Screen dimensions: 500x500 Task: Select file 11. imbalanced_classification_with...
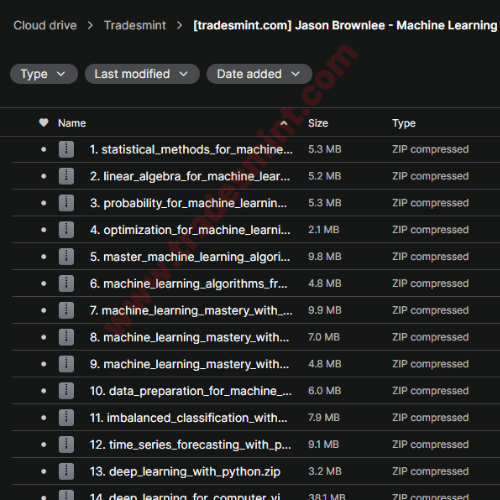pyautogui.click(x=188, y=418)
